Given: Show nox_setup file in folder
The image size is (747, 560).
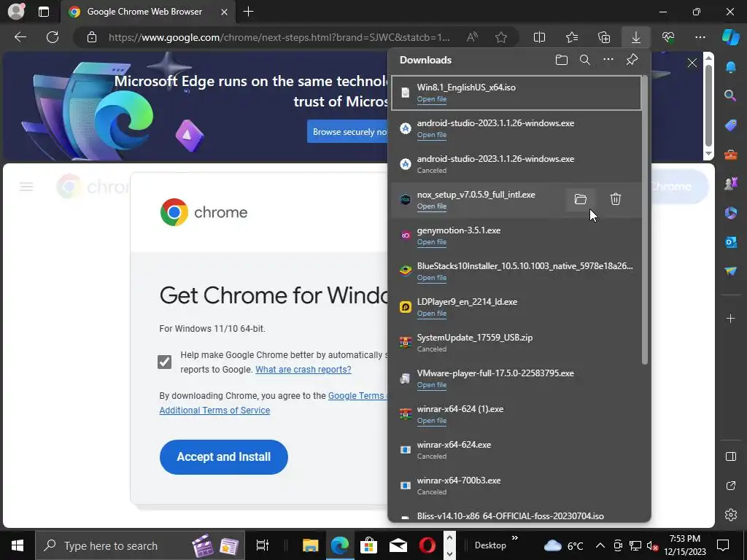Looking at the screenshot, I should 580,199.
